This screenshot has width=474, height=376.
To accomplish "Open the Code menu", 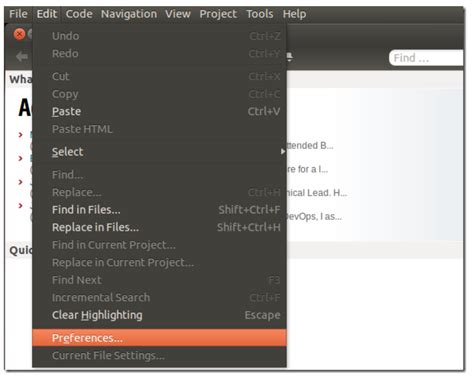I will pos(79,14).
